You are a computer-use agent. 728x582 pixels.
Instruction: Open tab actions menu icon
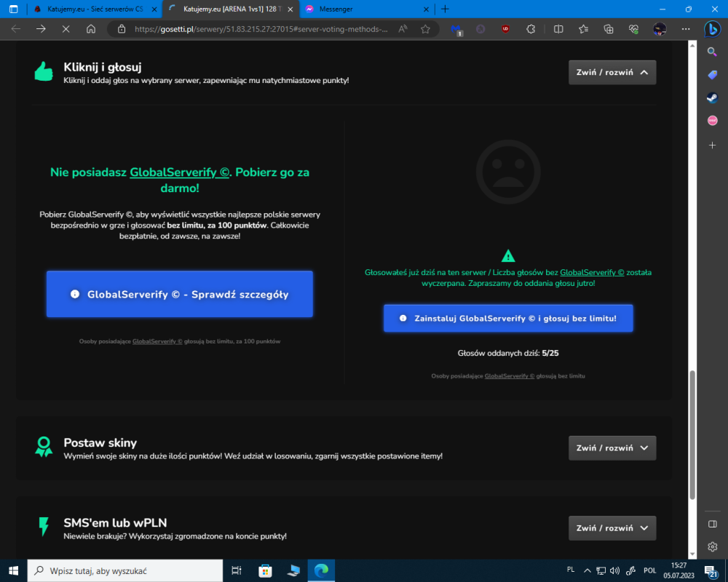[x=13, y=9]
